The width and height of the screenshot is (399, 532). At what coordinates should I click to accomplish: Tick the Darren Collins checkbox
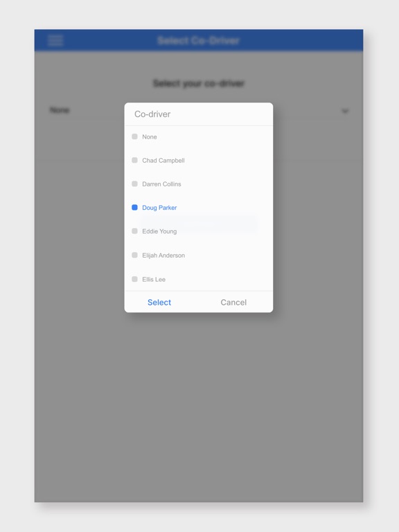[134, 184]
